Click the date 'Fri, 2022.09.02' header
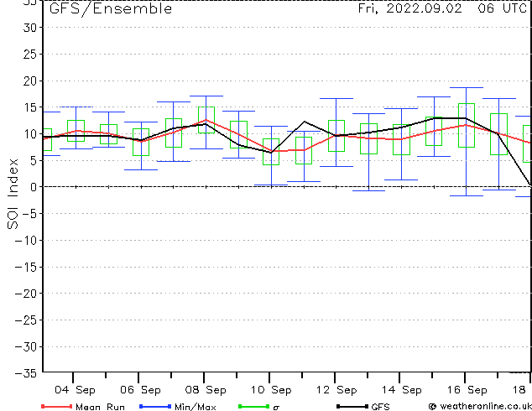 [409, 8]
